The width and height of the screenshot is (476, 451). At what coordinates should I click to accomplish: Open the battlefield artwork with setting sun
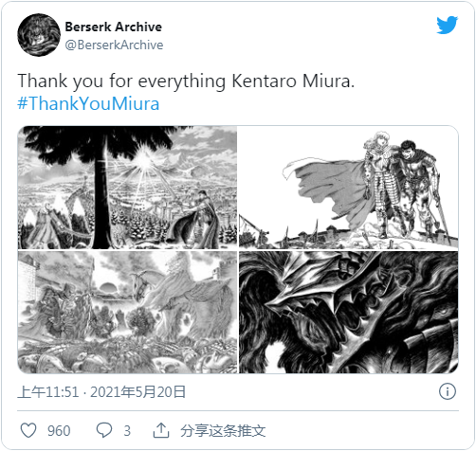pos(127,313)
